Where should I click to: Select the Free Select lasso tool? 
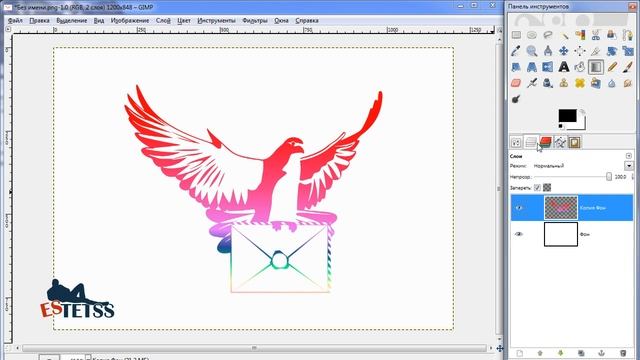pos(547,35)
